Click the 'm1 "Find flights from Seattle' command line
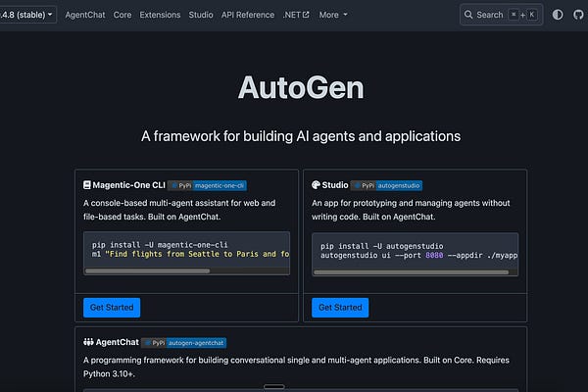This screenshot has width=588, height=392. click(190, 255)
